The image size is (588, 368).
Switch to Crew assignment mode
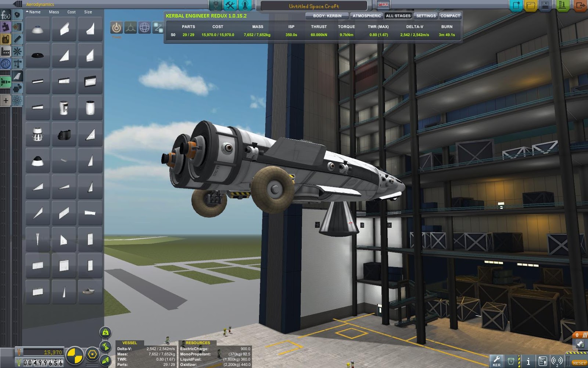(245, 5)
